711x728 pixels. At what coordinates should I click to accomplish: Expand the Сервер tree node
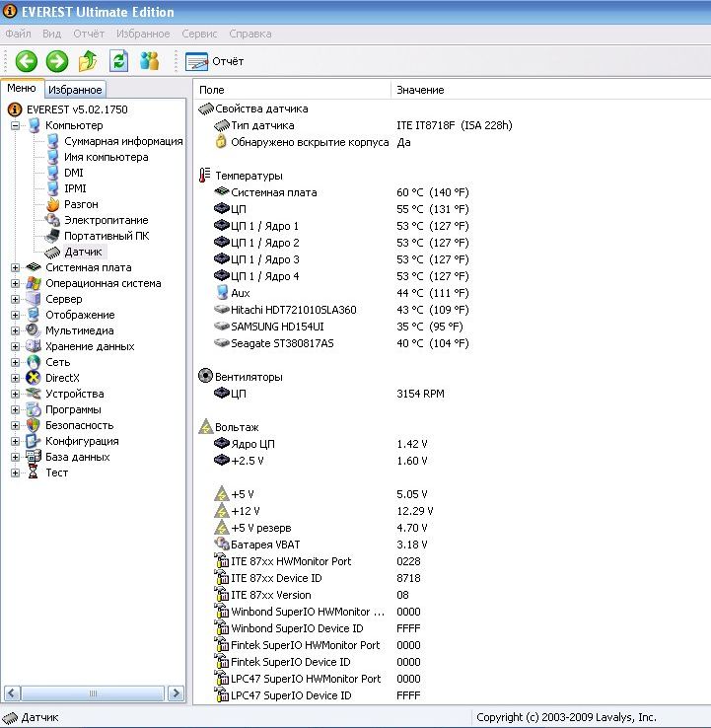(x=16, y=299)
